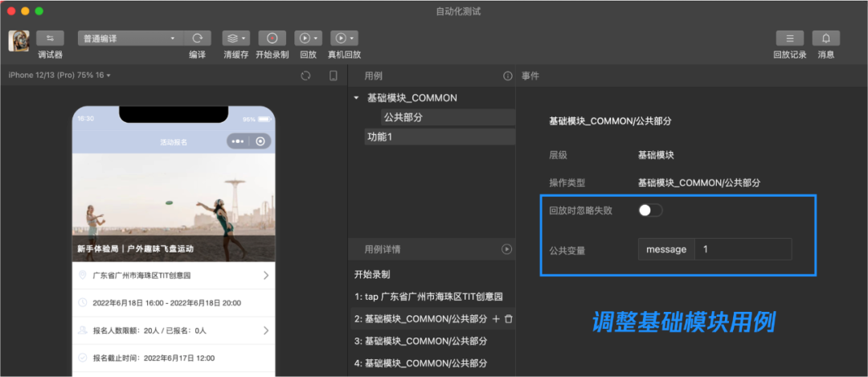The height and width of the screenshot is (377, 868).
Task: Click the location pin icon in simulator
Action: click(x=83, y=275)
